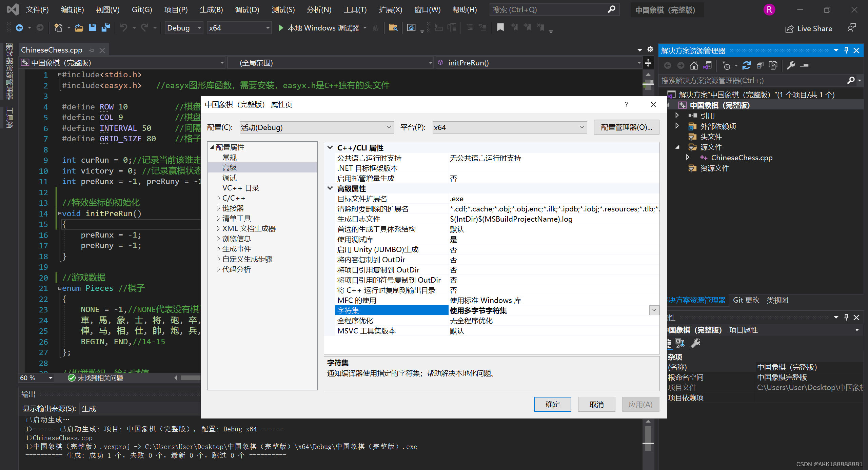
Task: Collapse the initPreRun function code fold
Action: (x=60, y=213)
